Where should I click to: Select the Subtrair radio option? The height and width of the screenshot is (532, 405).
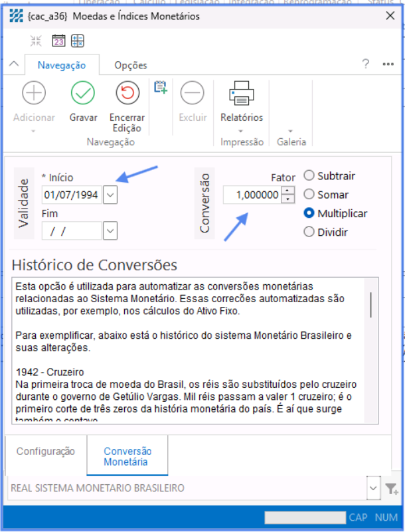[309, 176]
